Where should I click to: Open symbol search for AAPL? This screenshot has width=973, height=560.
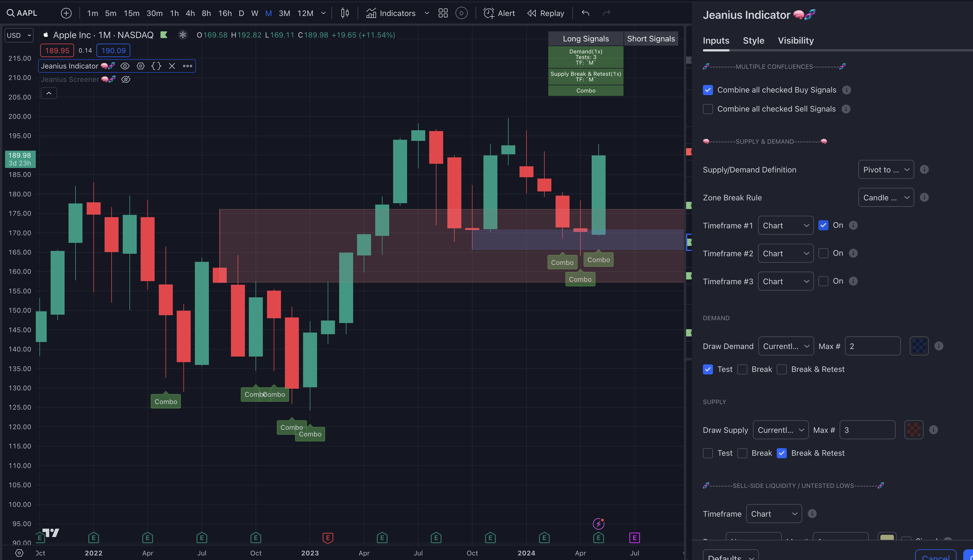click(22, 13)
